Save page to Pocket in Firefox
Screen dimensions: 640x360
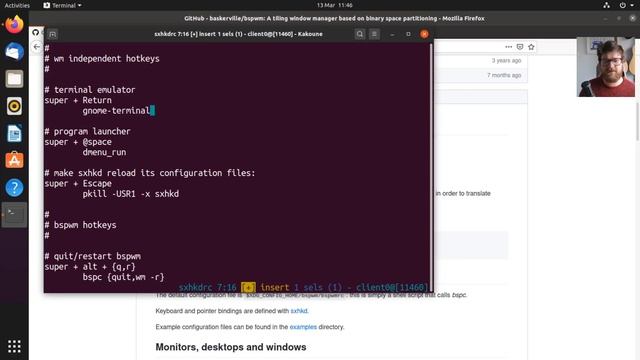[520, 47]
